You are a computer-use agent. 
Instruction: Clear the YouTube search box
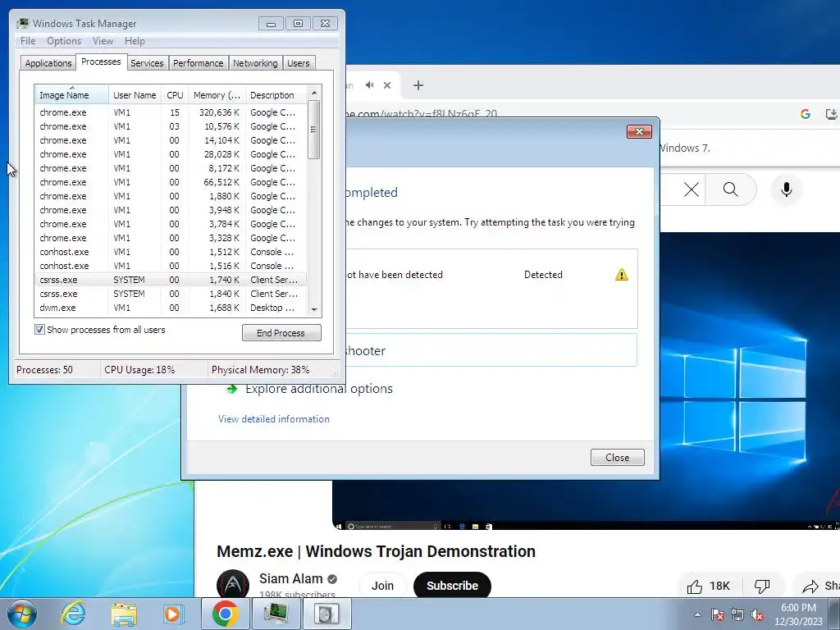(x=691, y=189)
